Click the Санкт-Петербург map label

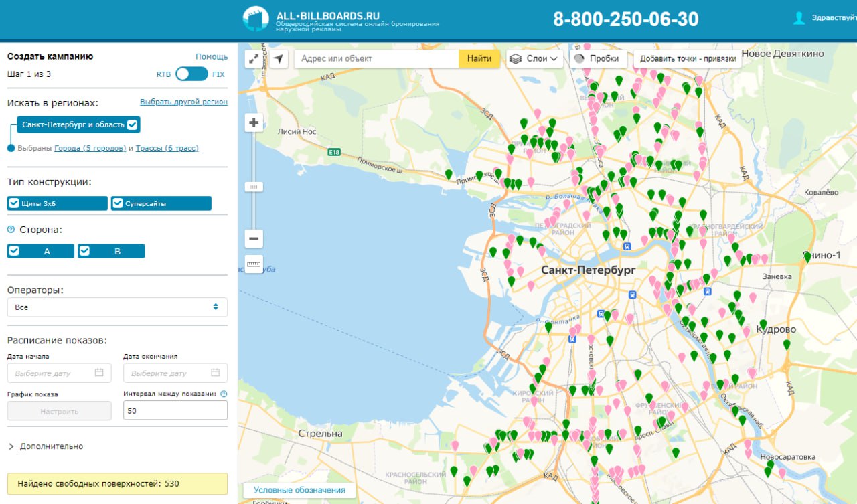pos(588,270)
